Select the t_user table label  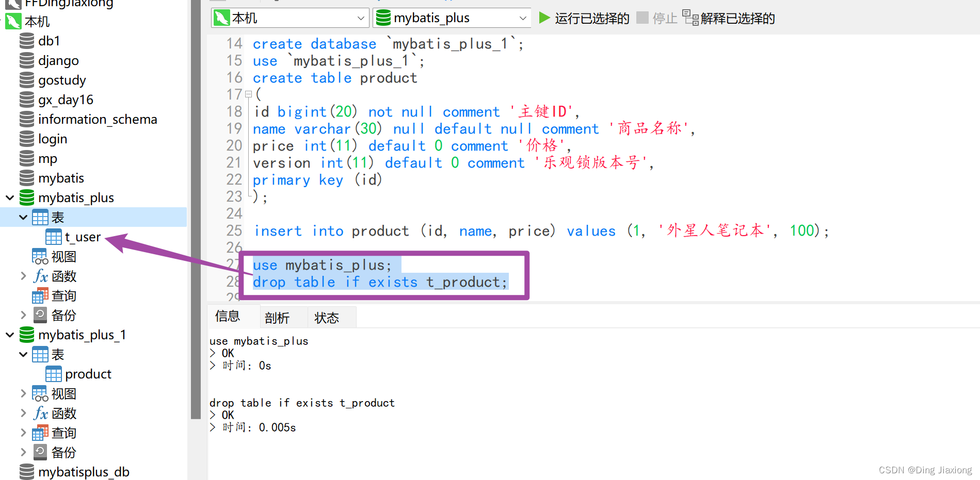click(83, 237)
